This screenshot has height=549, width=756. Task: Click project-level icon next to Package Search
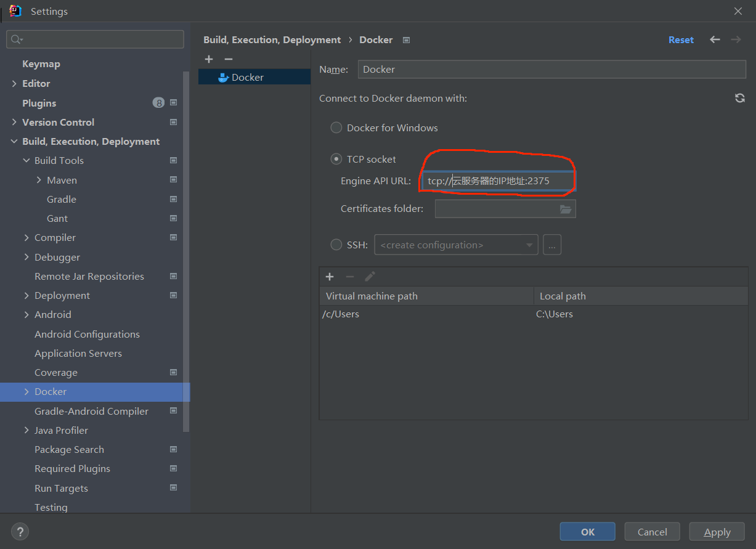pos(173,449)
